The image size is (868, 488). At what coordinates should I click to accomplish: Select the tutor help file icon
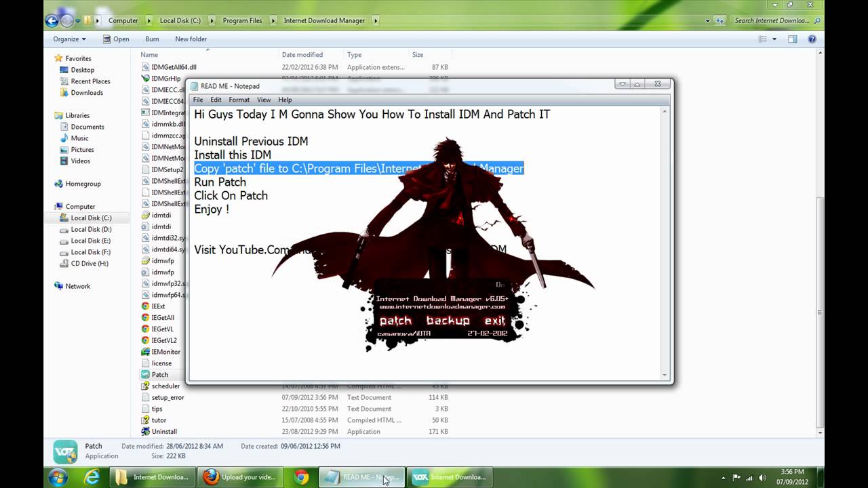tap(145, 420)
